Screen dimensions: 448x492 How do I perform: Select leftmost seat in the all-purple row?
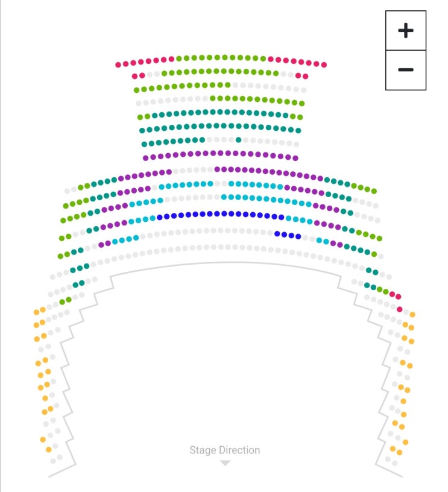point(146,158)
